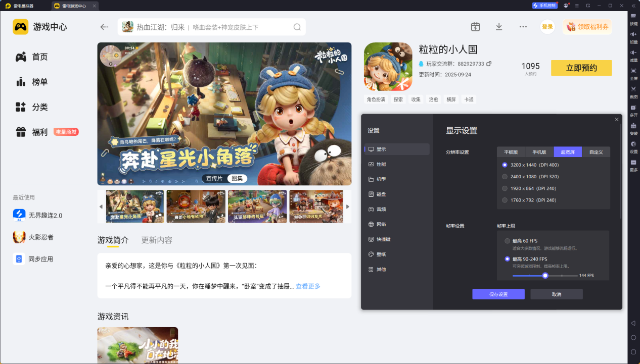The height and width of the screenshot is (364, 640).
Task: Open the hamburger menu in title bar
Action: [577, 6]
